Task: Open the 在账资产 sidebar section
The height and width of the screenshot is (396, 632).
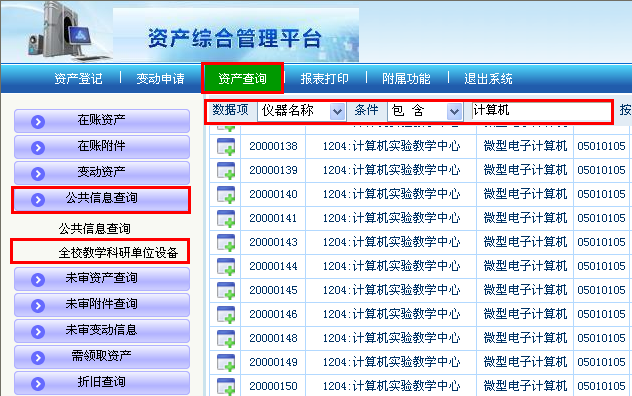Action: pos(102,121)
